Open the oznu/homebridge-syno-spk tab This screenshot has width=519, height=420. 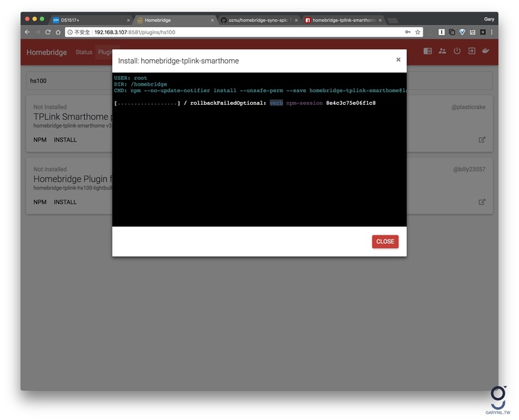[x=259, y=20]
